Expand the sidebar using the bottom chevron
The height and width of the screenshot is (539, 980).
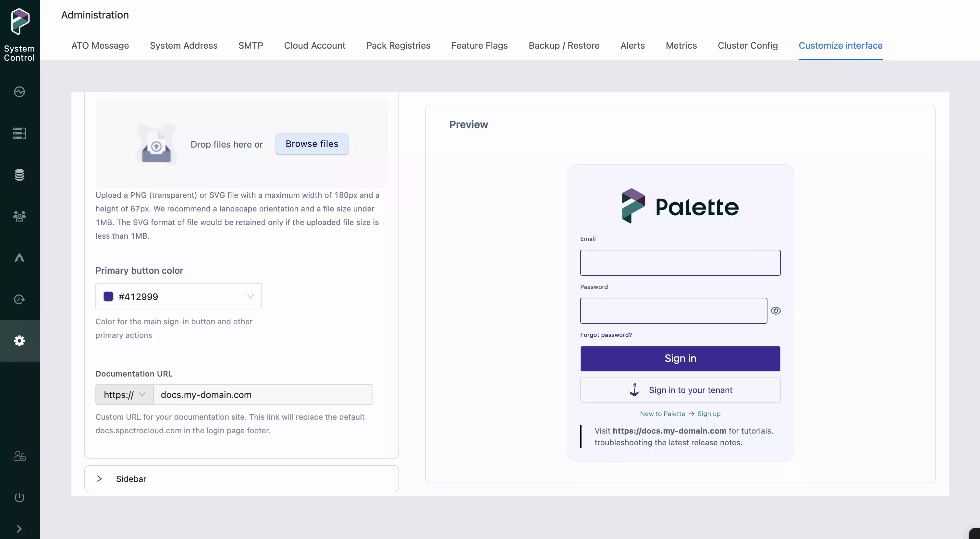(19, 529)
